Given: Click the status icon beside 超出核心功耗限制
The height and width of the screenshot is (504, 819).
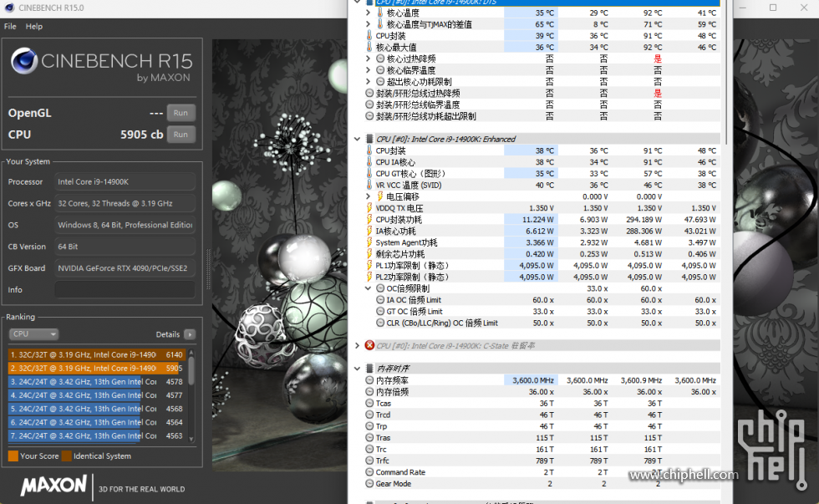Looking at the screenshot, I should click(x=380, y=81).
